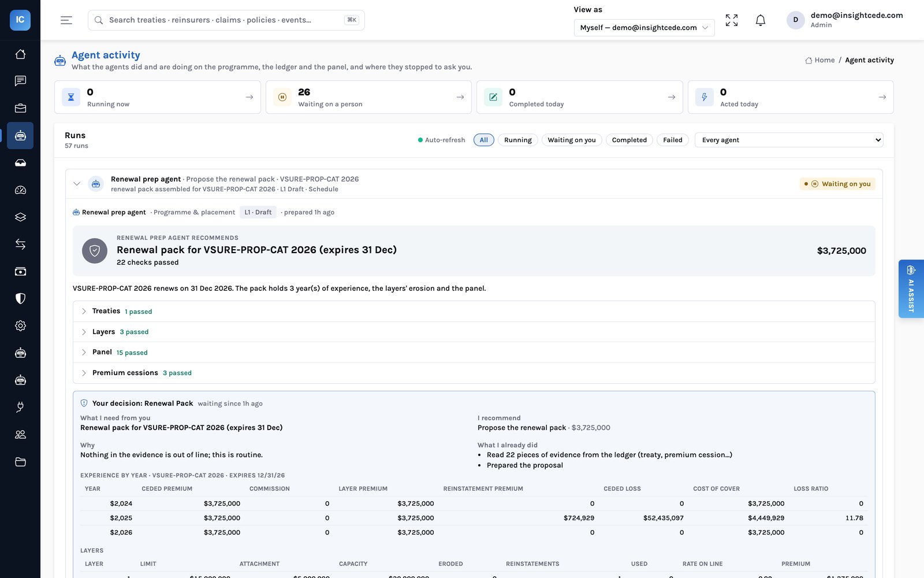The width and height of the screenshot is (924, 578).
Task: Open the demo user account menu
Action: 845,20
